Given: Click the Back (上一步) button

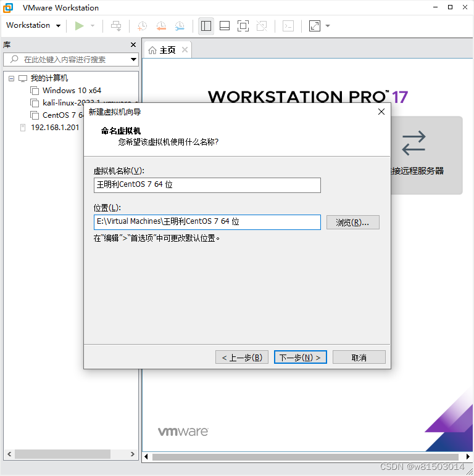Looking at the screenshot, I should point(242,357).
